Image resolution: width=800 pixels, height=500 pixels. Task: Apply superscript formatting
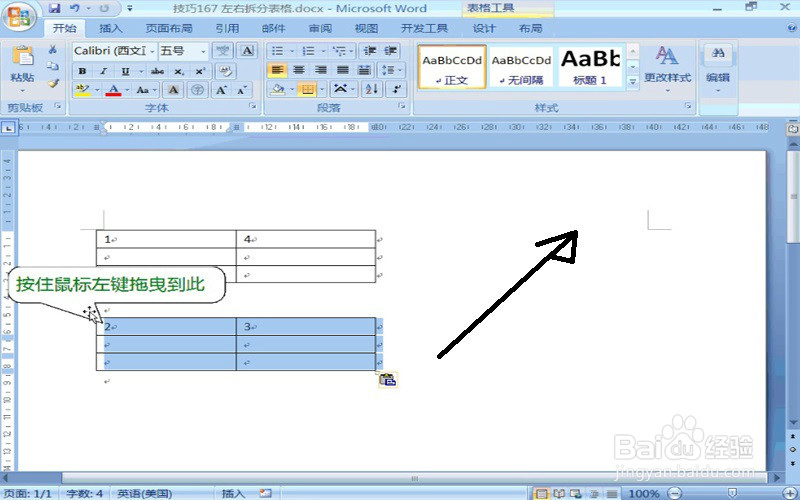pos(200,71)
